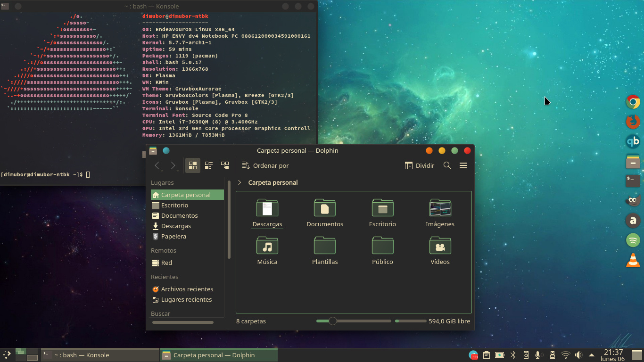Open the file manager from the dock
This screenshot has height=362, width=644.
coord(633,161)
